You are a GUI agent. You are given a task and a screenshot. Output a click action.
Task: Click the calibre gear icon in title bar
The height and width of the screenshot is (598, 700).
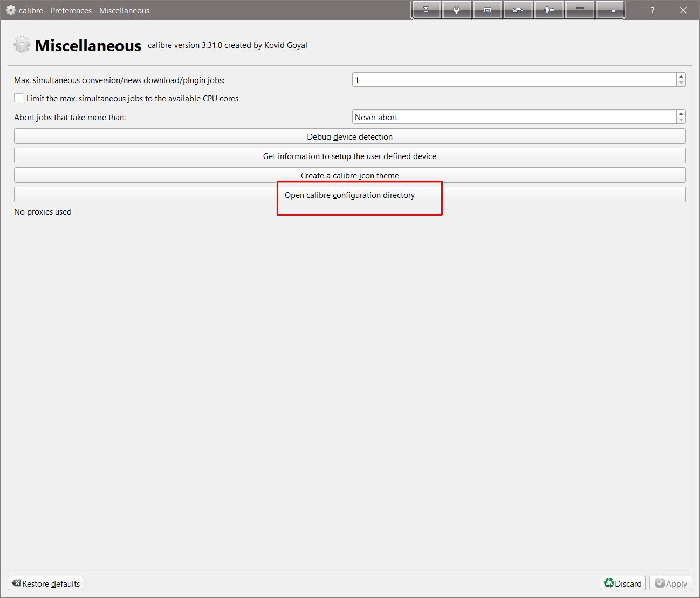[10, 10]
